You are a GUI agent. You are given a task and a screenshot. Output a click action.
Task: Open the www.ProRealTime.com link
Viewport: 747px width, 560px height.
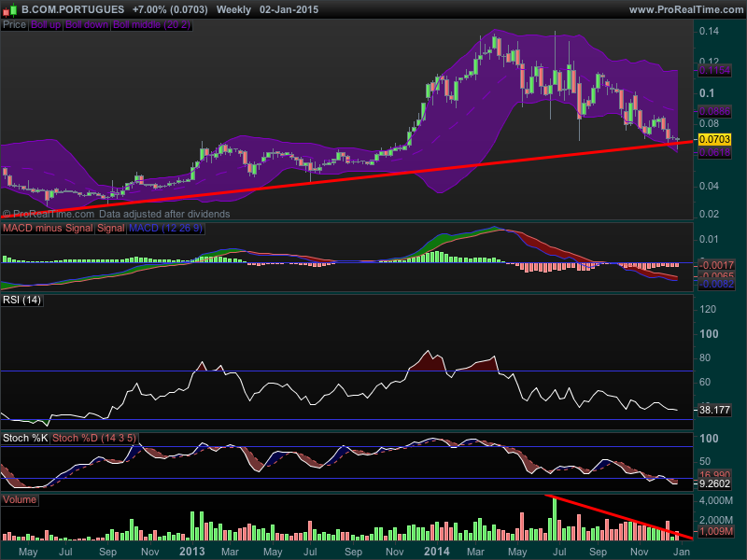684,8
